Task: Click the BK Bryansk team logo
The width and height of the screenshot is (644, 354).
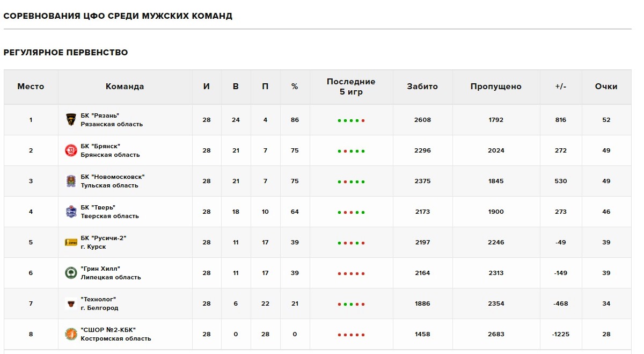Action: tap(71, 150)
